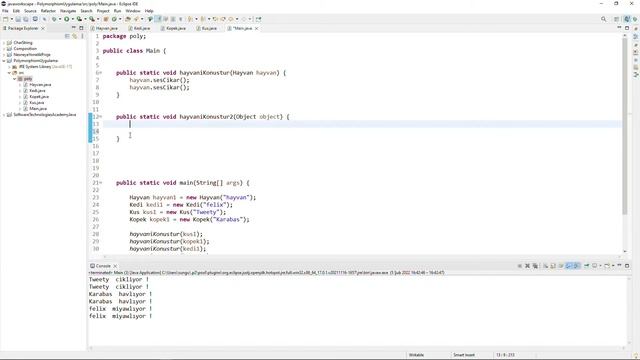Open the Help menu
This screenshot has height=360, width=640.
(x=149, y=11)
